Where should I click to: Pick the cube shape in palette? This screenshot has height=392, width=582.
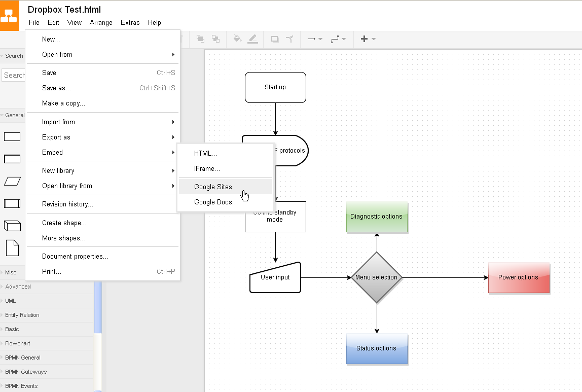coord(12,226)
